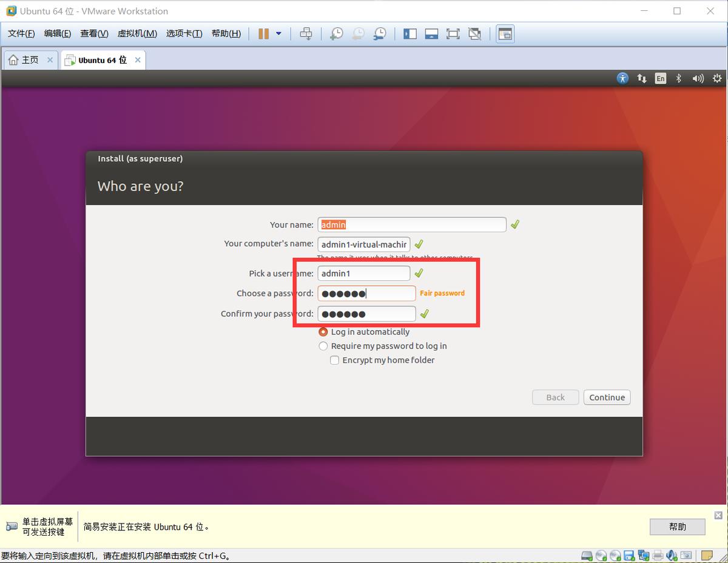Click the 帮助 button

point(677,527)
